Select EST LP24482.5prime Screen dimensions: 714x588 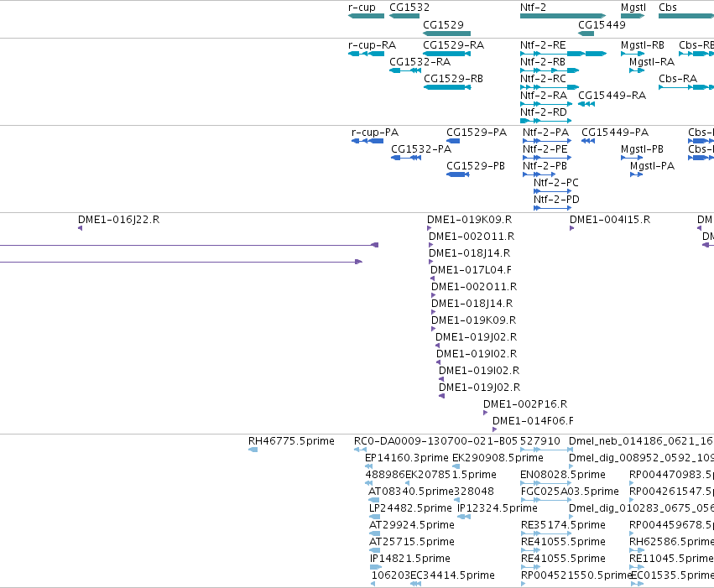(x=410, y=508)
